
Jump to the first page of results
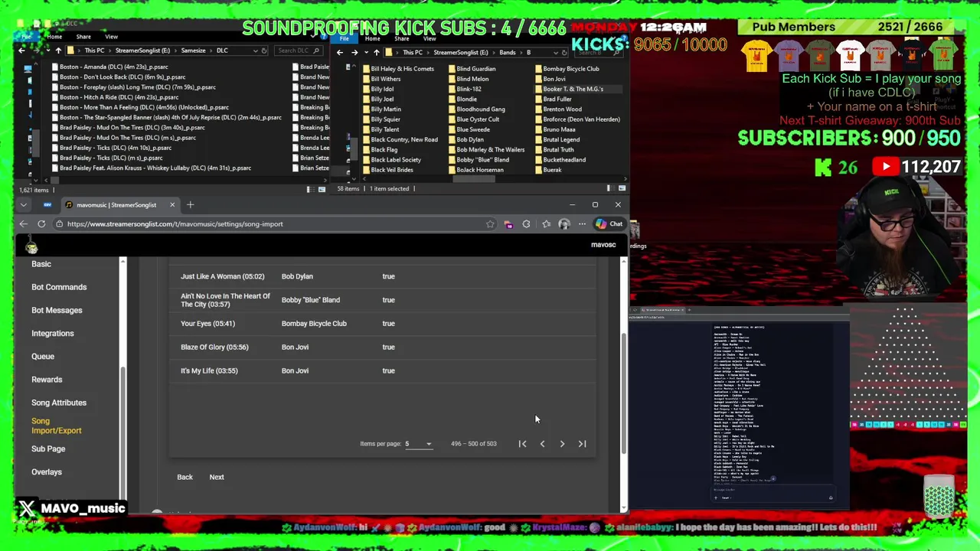[522, 444]
